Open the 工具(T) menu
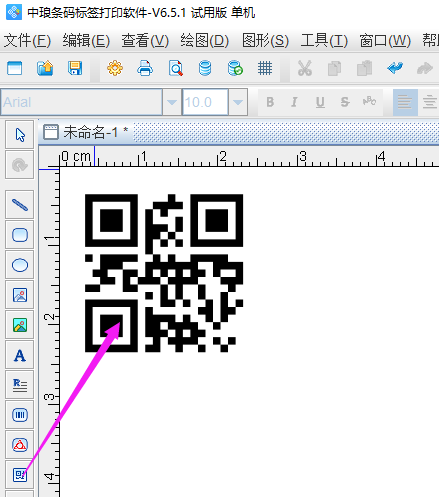 click(324, 41)
